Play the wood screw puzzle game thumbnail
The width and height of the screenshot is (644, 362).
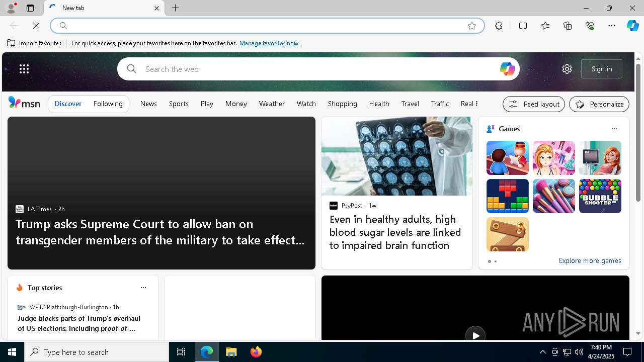coord(507,234)
